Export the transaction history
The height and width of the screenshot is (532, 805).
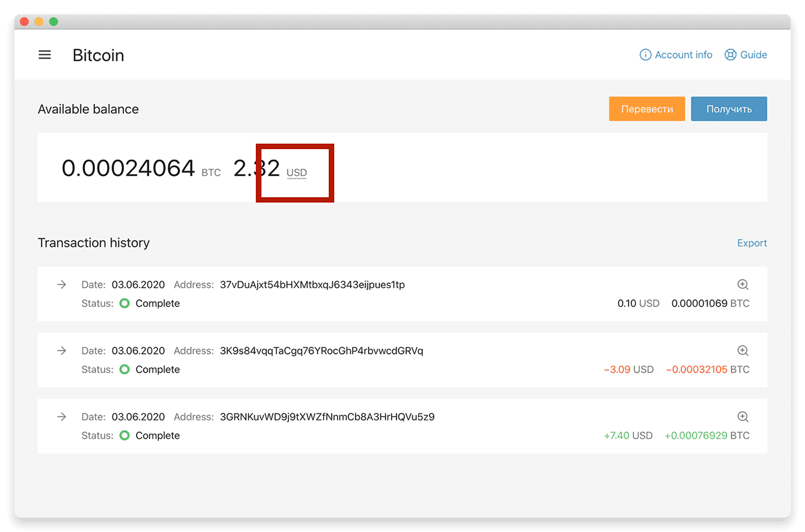(x=752, y=243)
